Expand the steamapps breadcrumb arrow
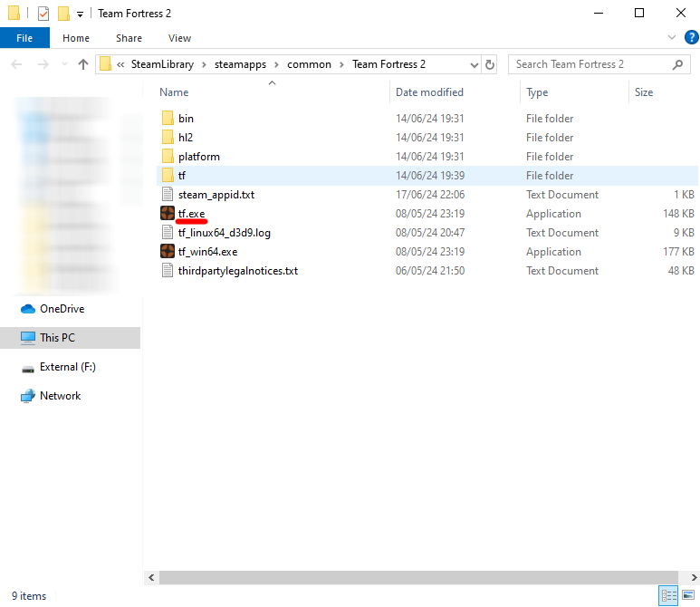Screen dimensions: 700x607 [276, 64]
